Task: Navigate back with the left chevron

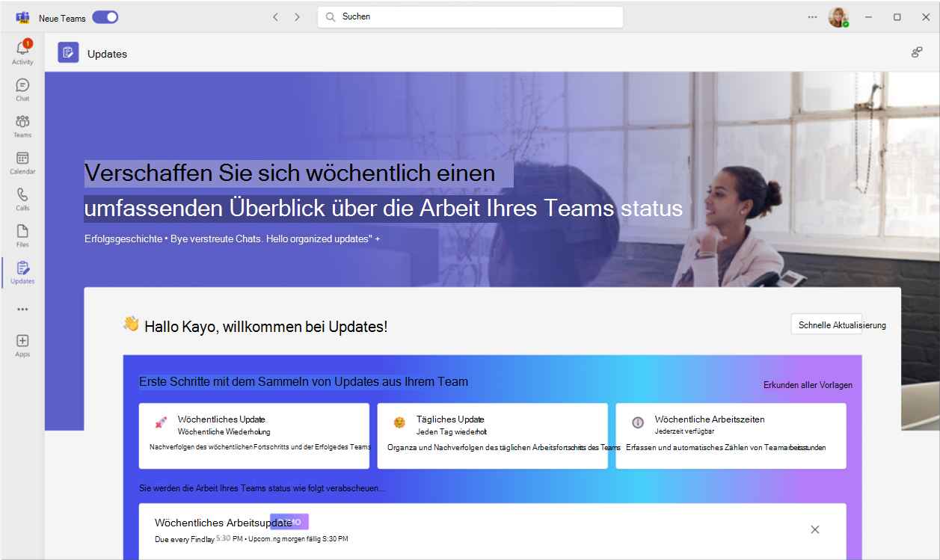Action: pos(275,16)
